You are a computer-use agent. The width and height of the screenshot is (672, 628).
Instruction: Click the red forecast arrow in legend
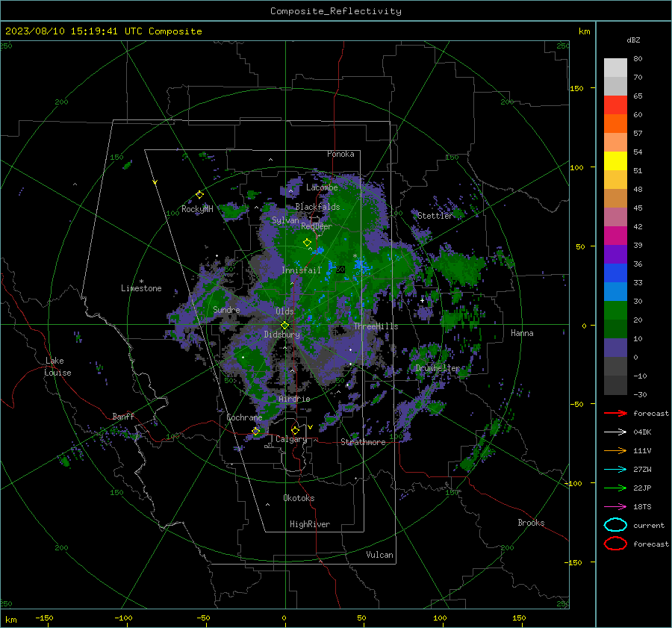(x=615, y=413)
